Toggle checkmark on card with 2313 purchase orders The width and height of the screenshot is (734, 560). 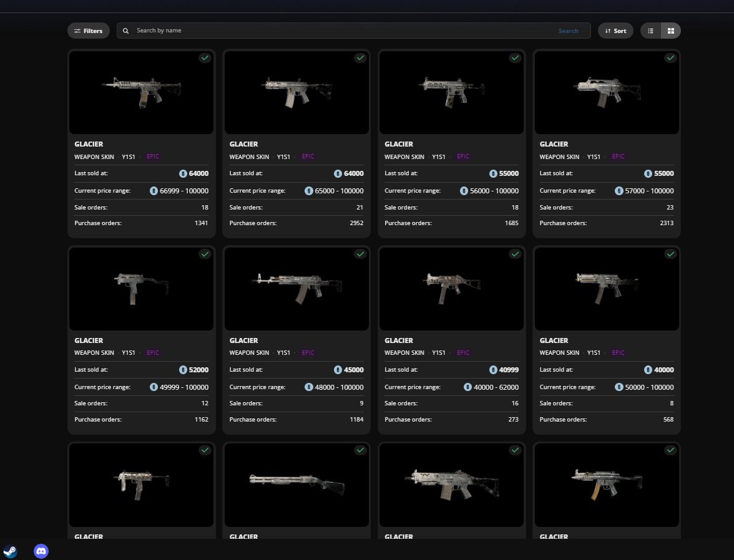tap(670, 58)
